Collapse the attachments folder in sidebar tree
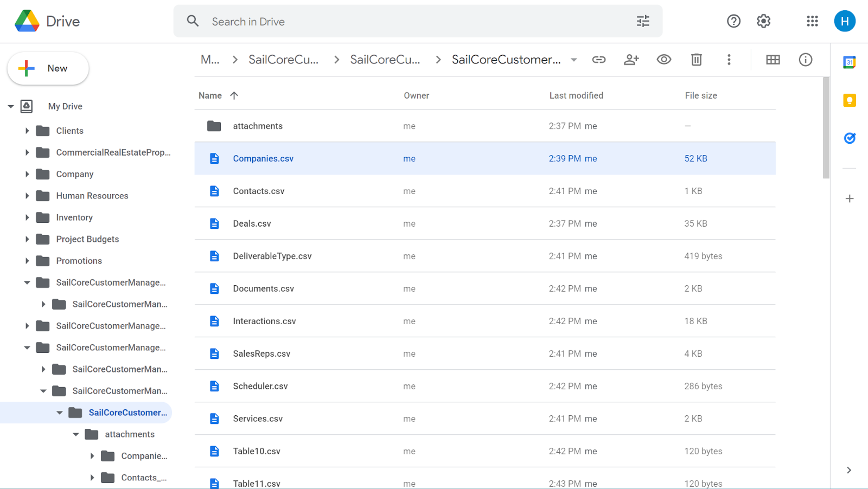 [x=76, y=434]
